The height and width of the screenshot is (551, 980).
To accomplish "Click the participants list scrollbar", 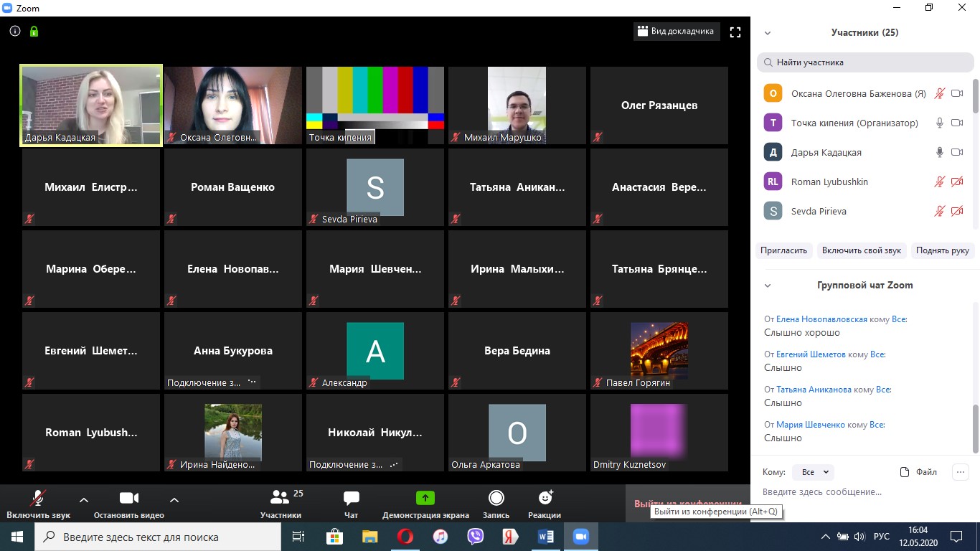I will 976,95.
